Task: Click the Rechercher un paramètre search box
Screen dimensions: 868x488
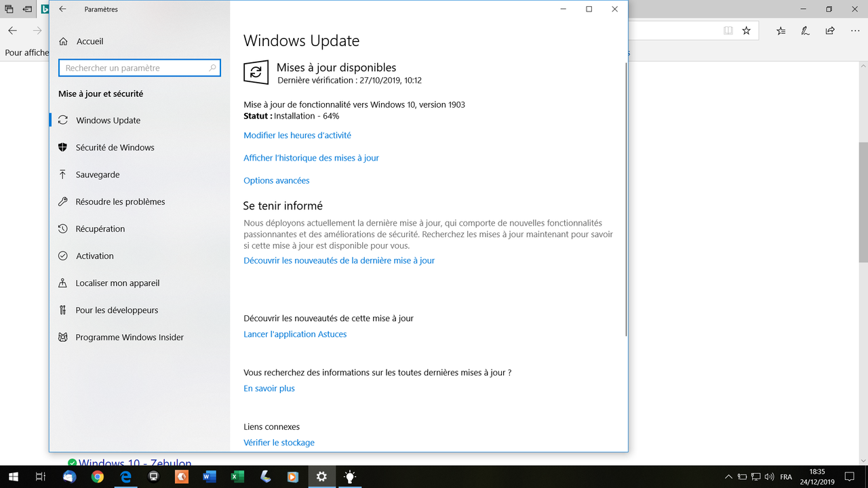Action: pos(139,68)
